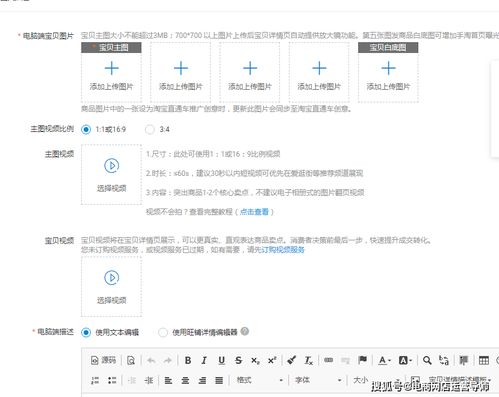The image size is (499, 397).
Task: Open the 订购视频服务 link
Action: [x=283, y=250]
